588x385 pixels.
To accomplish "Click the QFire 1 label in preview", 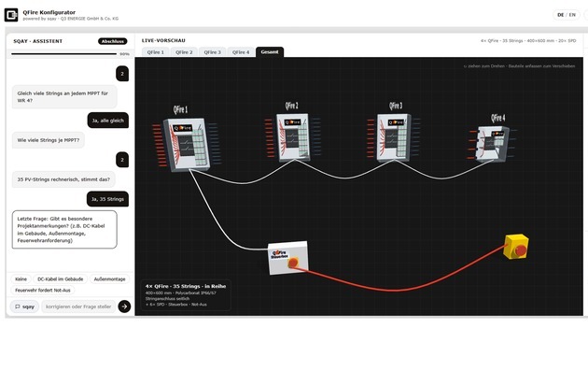I will click(x=180, y=109).
